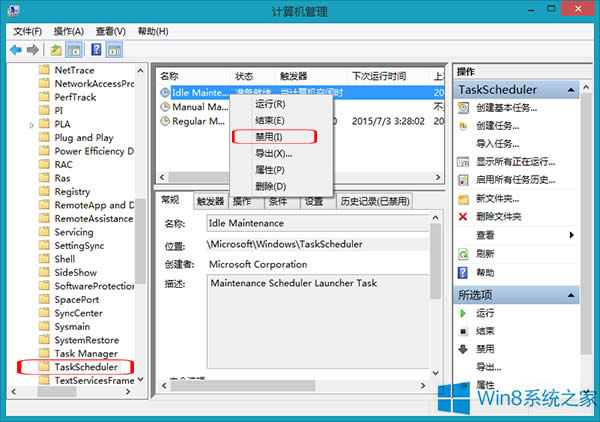Collapse the 所选项 section header
The height and width of the screenshot is (422, 600).
[586, 294]
